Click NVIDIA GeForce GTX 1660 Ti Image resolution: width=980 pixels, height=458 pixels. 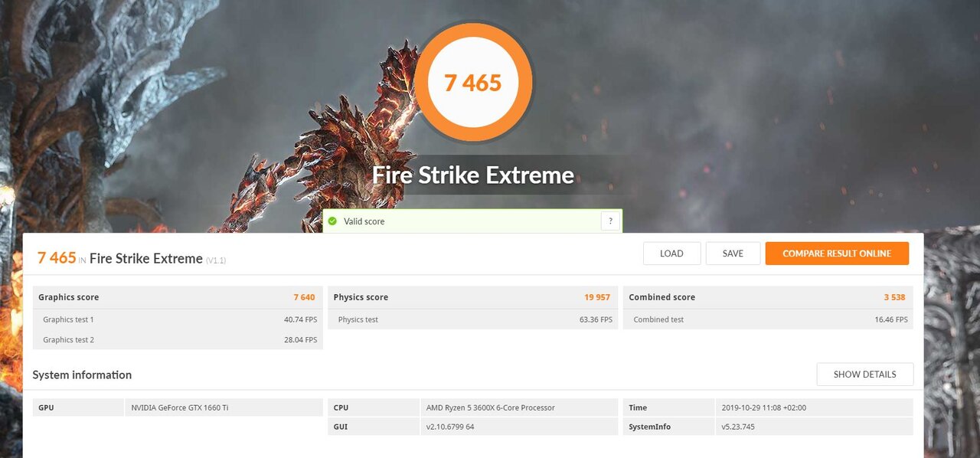(x=180, y=407)
